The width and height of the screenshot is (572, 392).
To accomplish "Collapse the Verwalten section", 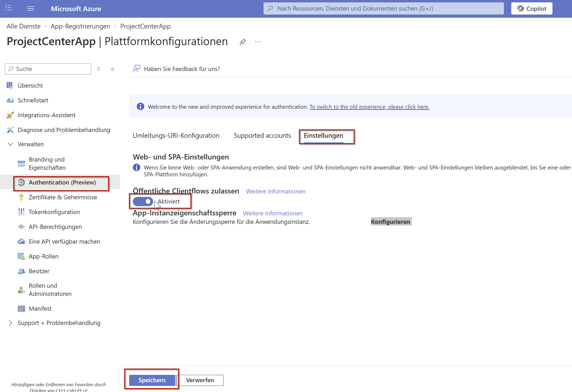I will click(10, 144).
